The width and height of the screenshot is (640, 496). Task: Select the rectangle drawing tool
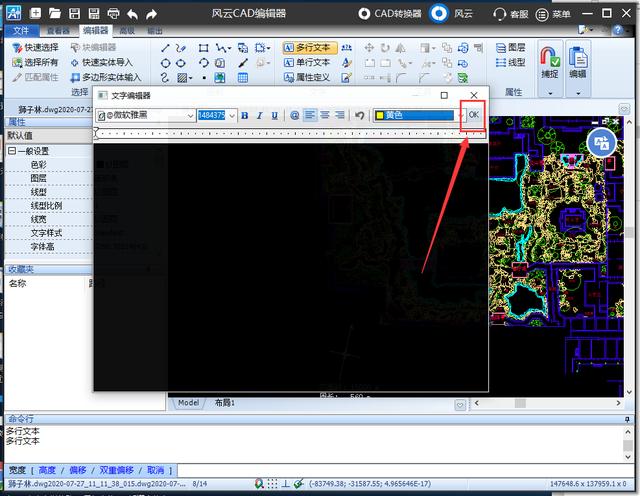(203, 48)
